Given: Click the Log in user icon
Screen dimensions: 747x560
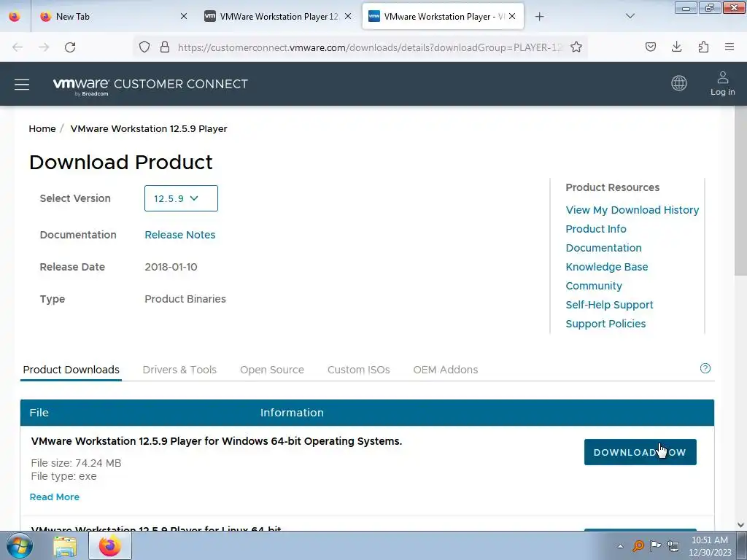Looking at the screenshot, I should pyautogui.click(x=722, y=83).
